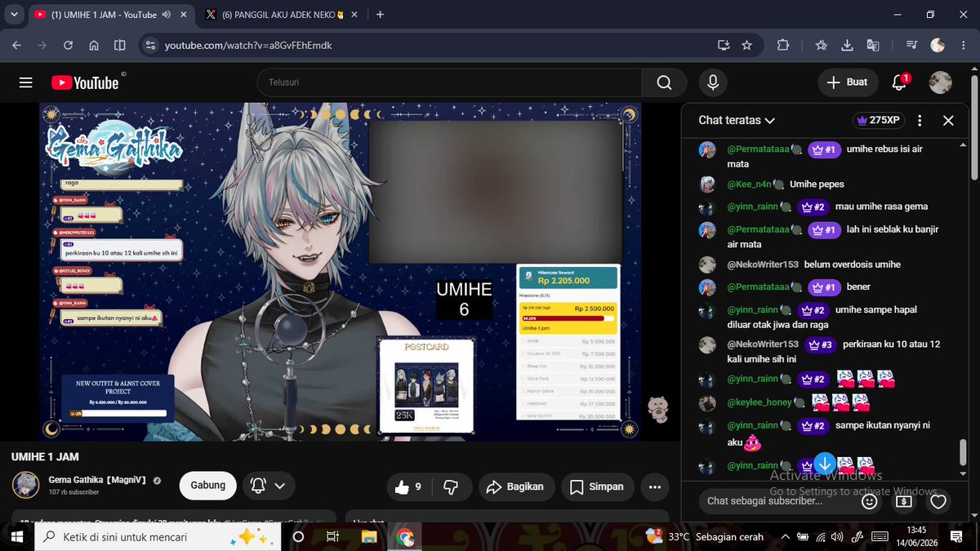Viewport: 980px width, 551px height.
Task: Dislike the video with thumbs down
Action: coord(450,487)
